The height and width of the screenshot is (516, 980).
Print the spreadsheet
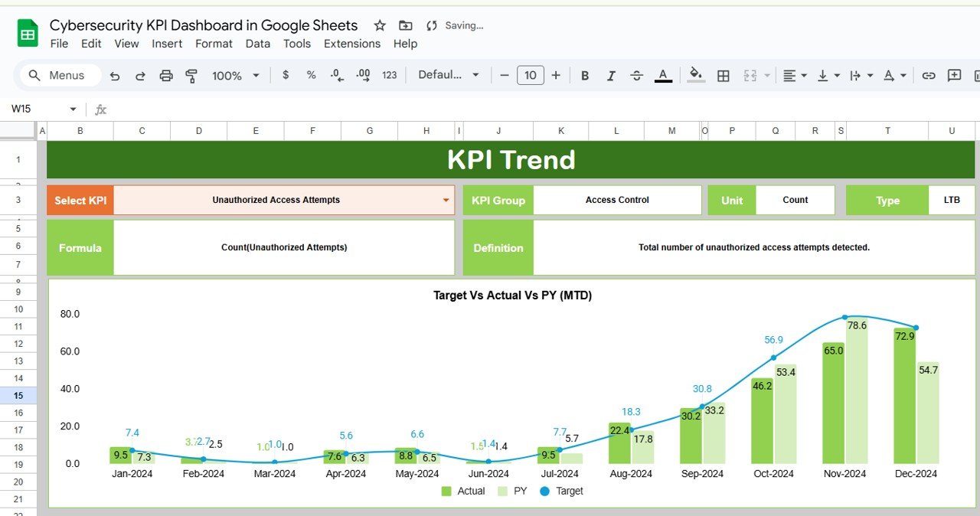click(166, 75)
